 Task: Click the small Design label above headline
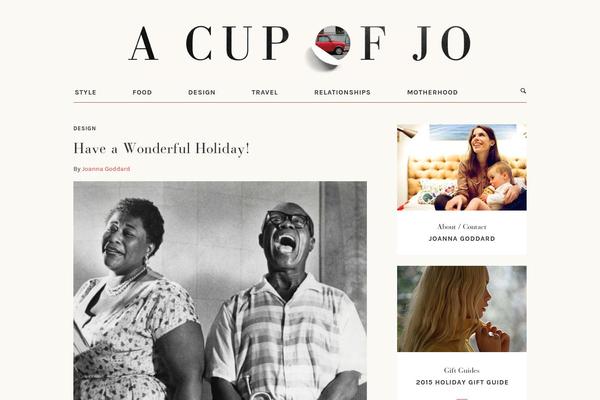[x=85, y=128]
